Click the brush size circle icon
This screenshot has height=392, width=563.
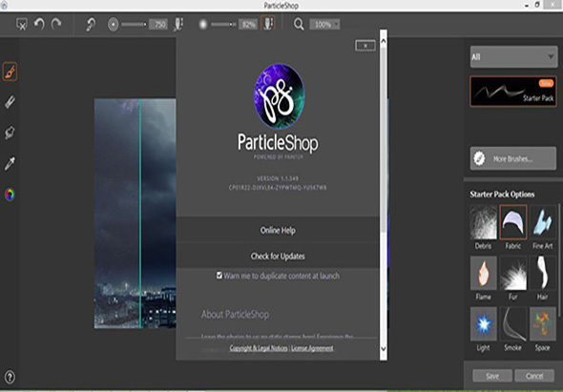(114, 25)
